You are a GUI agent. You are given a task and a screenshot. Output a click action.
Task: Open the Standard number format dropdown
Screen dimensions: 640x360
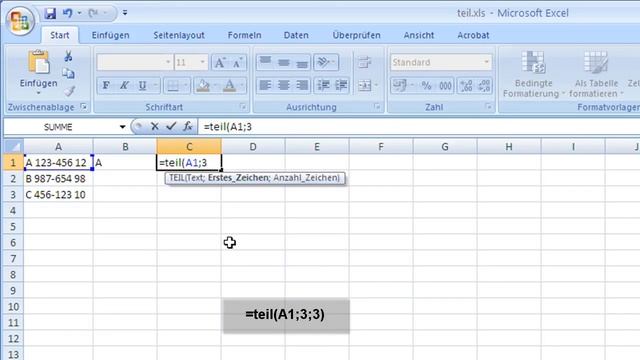pos(486,62)
